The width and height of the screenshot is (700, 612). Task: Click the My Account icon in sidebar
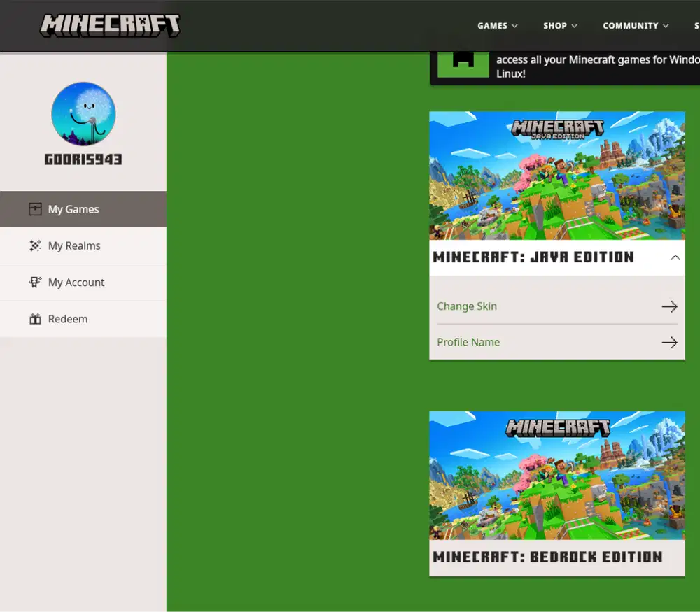[35, 283]
